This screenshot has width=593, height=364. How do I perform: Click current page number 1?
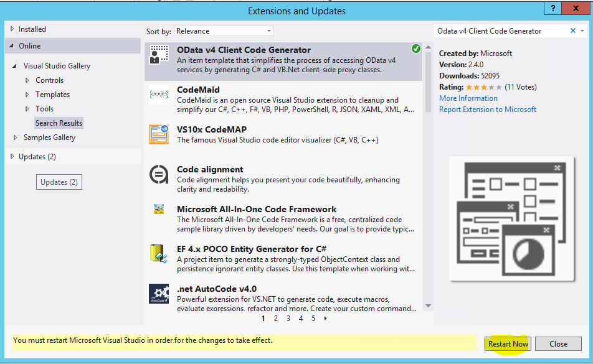click(x=263, y=319)
